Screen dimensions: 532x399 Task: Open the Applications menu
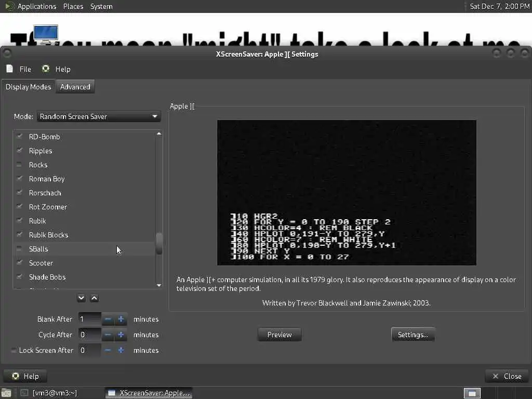[x=37, y=6]
